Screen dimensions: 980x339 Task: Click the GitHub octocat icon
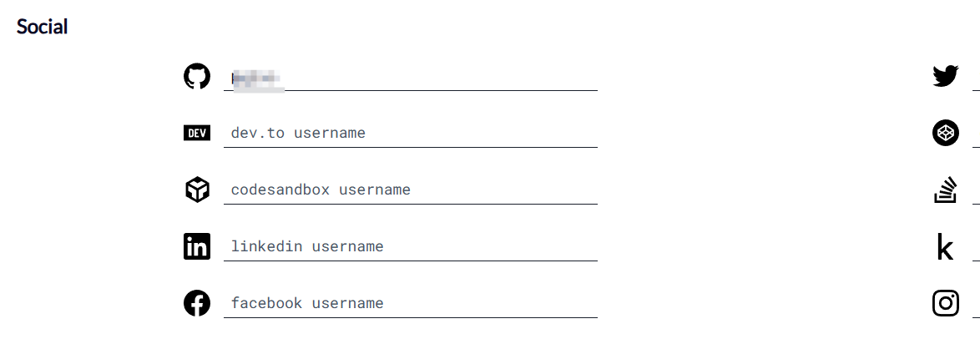[197, 76]
